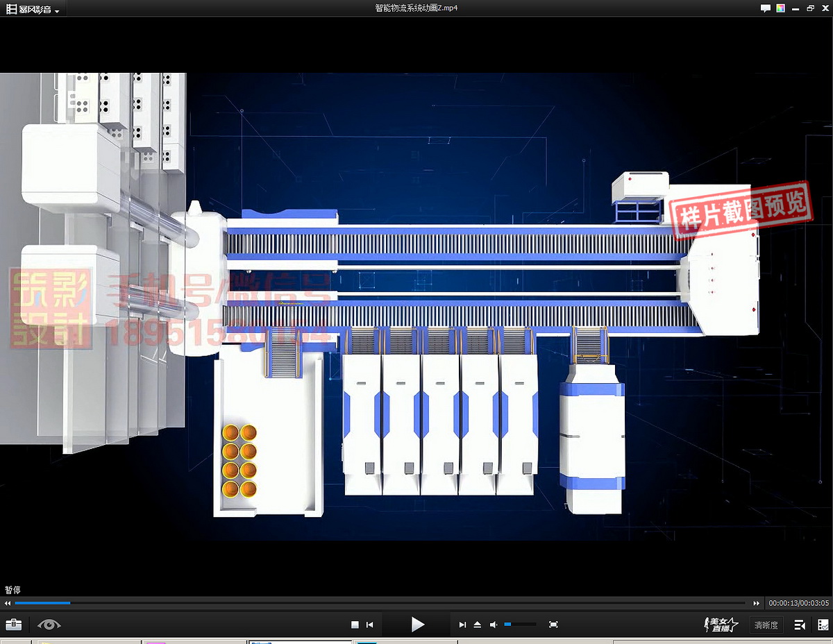Adjust the volume slider
This screenshot has width=833, height=644.
click(x=520, y=625)
